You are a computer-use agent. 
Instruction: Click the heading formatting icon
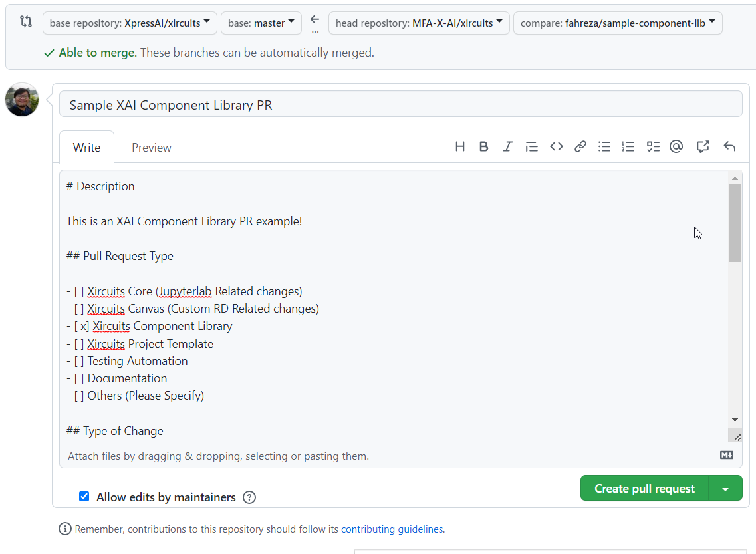click(x=460, y=146)
